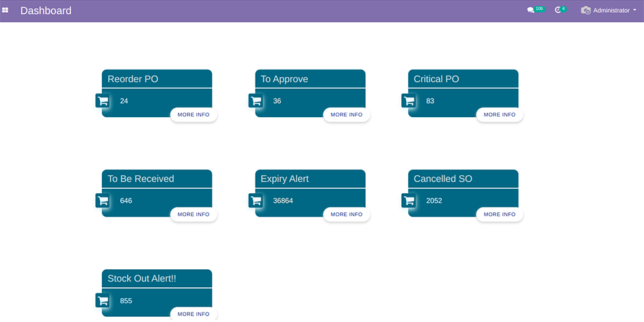The image size is (644, 322).
Task: Select the Expiry Alert card heading
Action: [x=285, y=179]
